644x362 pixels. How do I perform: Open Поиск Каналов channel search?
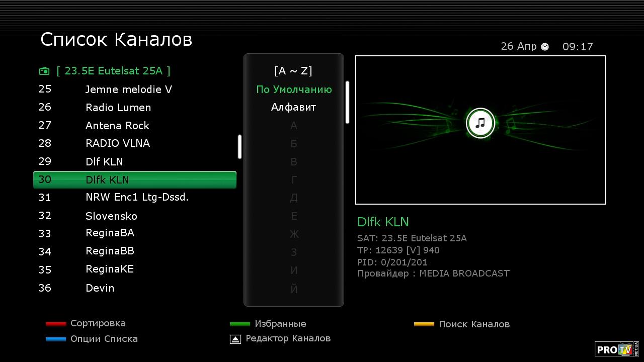(x=474, y=324)
